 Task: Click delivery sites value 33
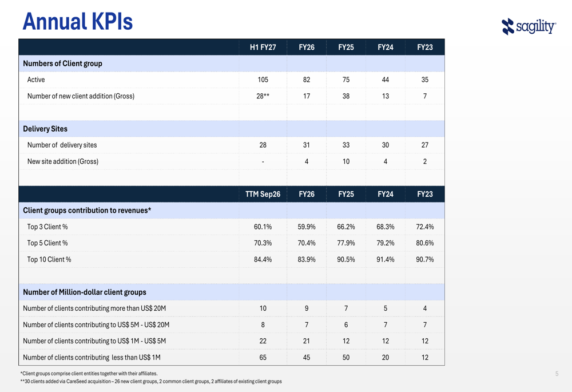click(346, 145)
